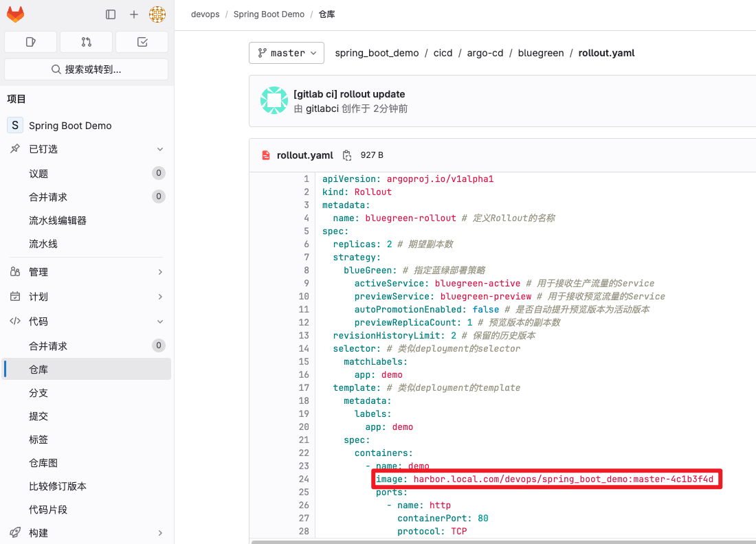756x544 pixels.
Task: Select the highlighted harbor image line 24
Action: (546, 479)
